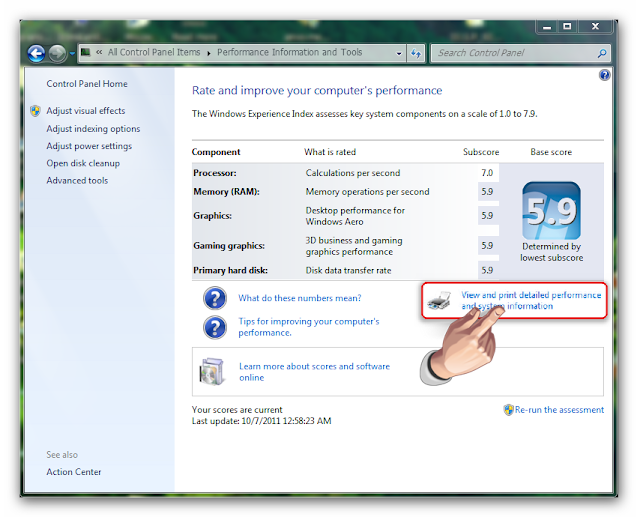Click 'Memory operations per second' text
The height and width of the screenshot is (517, 640).
367,192
